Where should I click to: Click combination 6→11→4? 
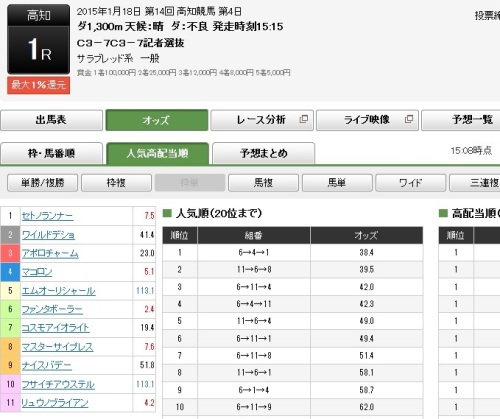[254, 287]
